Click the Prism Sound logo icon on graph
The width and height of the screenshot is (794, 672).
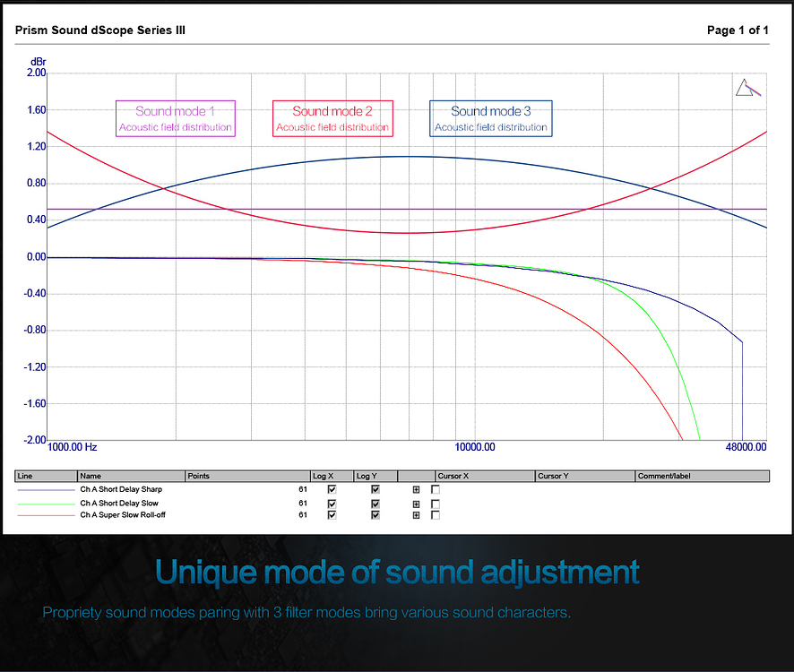(747, 88)
